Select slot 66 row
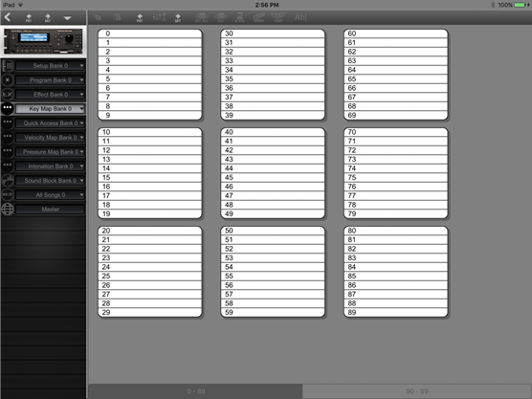Image resolution: width=532 pixels, height=399 pixels. pos(395,88)
